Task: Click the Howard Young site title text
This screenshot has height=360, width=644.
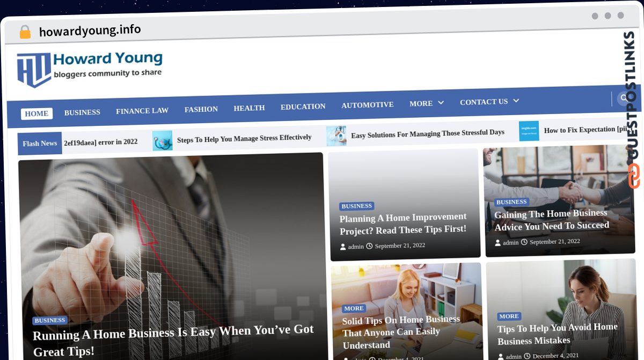Action: click(x=108, y=59)
